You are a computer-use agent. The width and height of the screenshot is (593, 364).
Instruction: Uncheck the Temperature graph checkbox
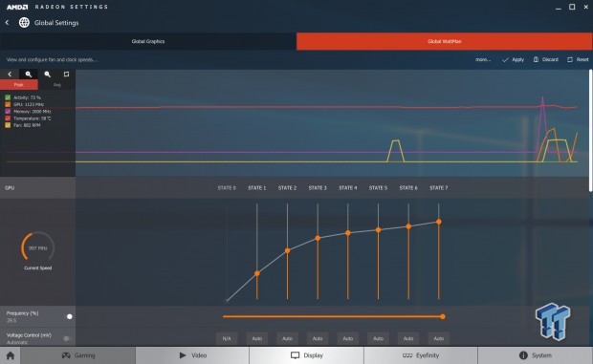(x=8, y=118)
